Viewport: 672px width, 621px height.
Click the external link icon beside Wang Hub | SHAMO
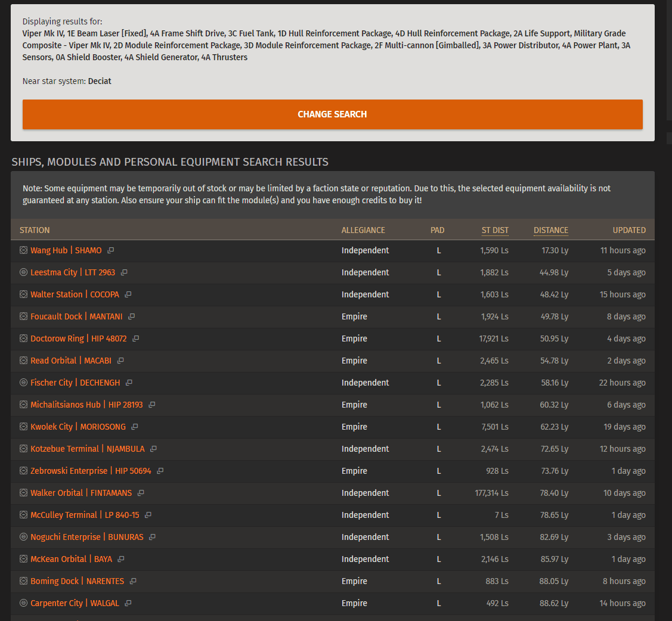(111, 251)
